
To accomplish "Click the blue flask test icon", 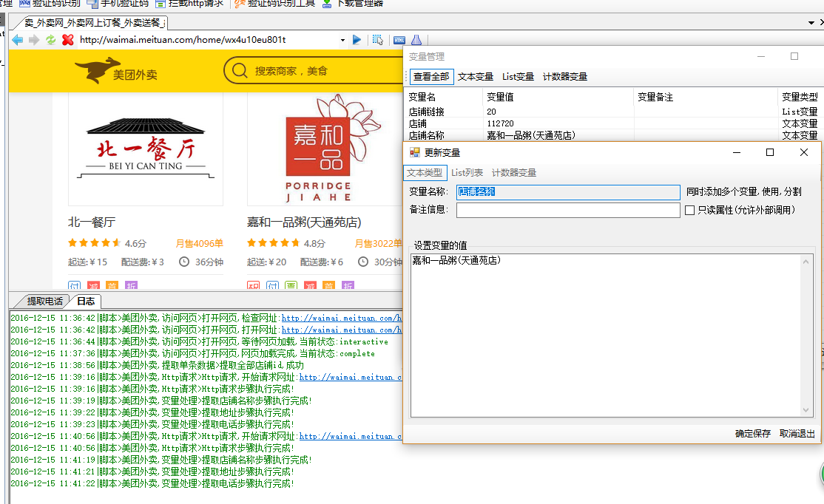I will [x=416, y=40].
